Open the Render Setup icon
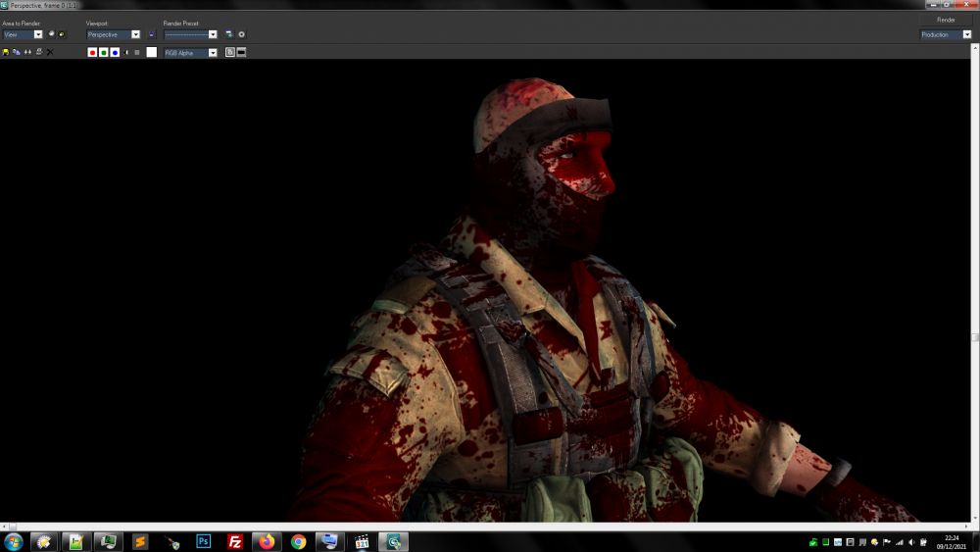Image resolution: width=980 pixels, height=552 pixels. tap(229, 34)
